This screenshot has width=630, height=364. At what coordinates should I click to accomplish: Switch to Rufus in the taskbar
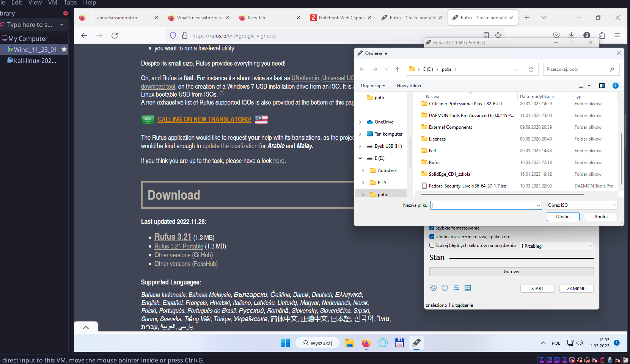click(x=416, y=343)
